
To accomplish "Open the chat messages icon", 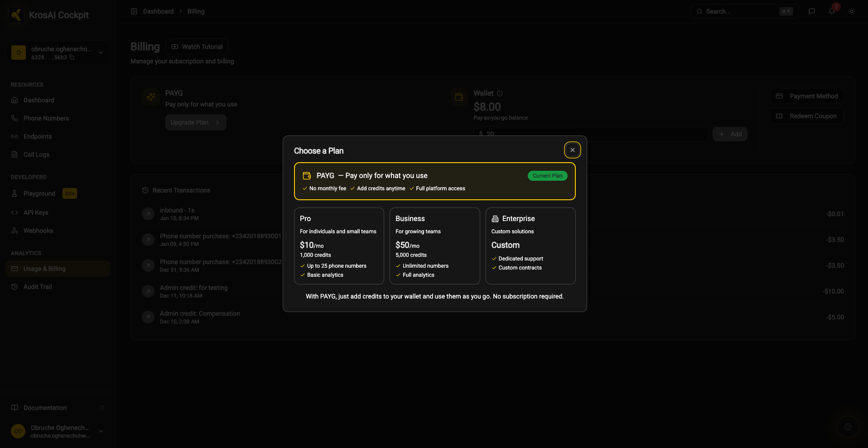I will tap(812, 11).
